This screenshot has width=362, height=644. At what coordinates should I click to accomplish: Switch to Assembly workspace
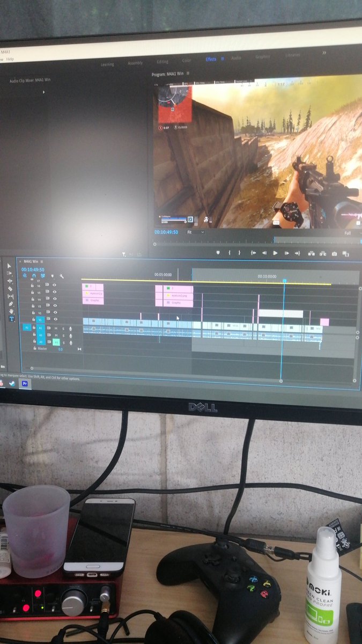click(135, 63)
